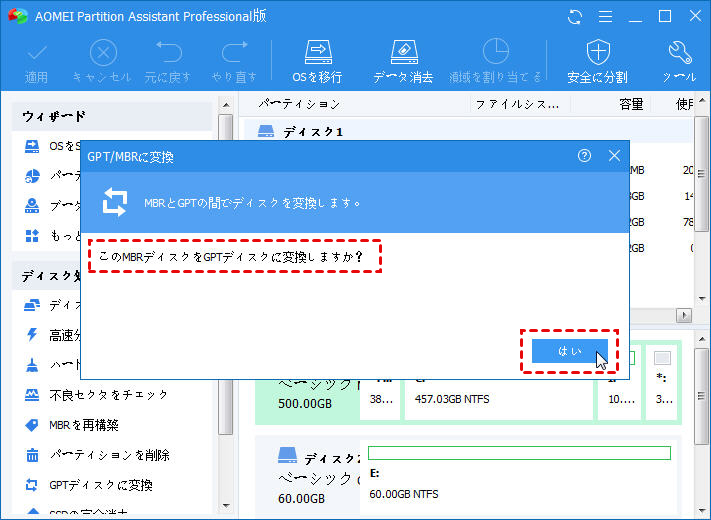Viewport: 711px width, 520px height.
Task: Click the やり直す redo icon
Action: coord(234,52)
